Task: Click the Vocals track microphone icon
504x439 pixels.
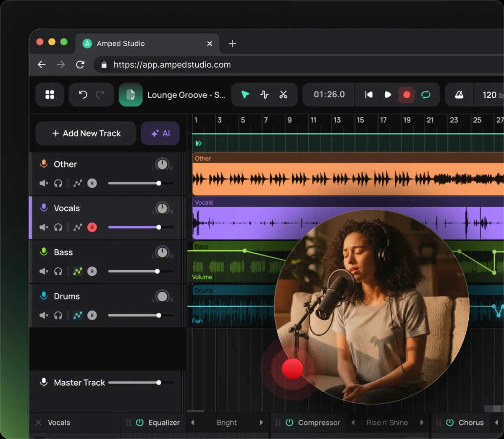Action: tap(44, 208)
